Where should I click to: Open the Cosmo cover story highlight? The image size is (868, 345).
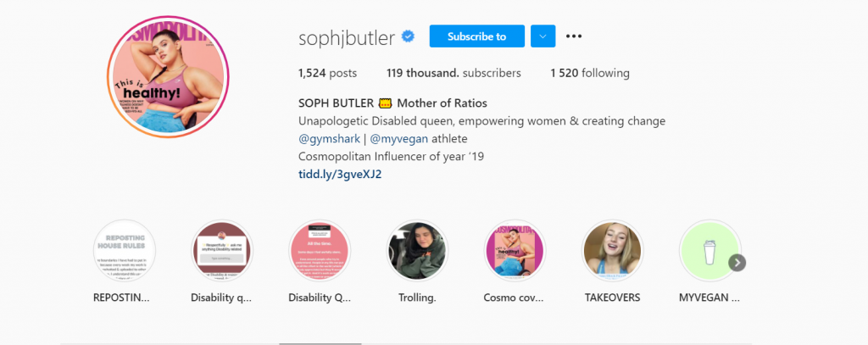click(x=515, y=252)
